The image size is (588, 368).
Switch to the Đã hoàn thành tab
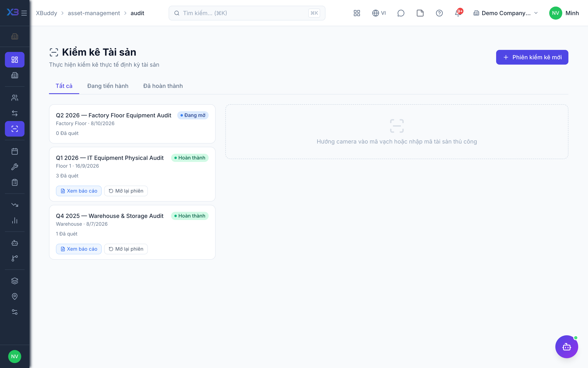click(163, 86)
